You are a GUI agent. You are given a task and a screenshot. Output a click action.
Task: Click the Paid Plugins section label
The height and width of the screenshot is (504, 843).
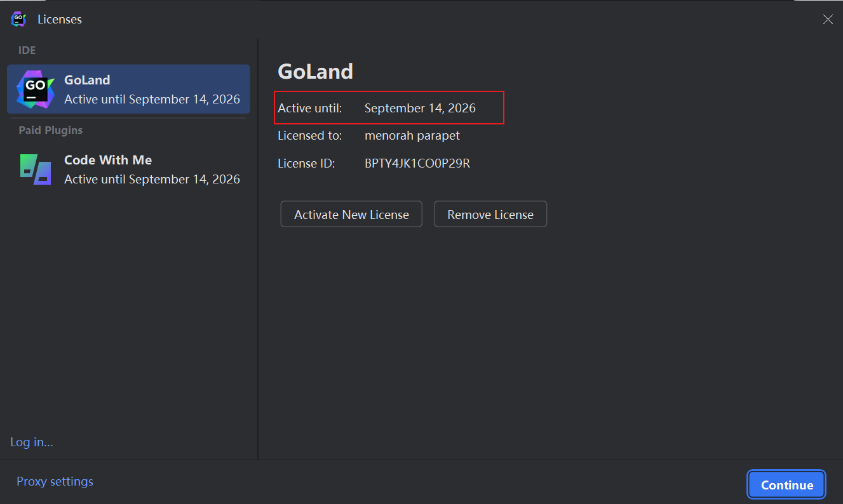coord(51,130)
